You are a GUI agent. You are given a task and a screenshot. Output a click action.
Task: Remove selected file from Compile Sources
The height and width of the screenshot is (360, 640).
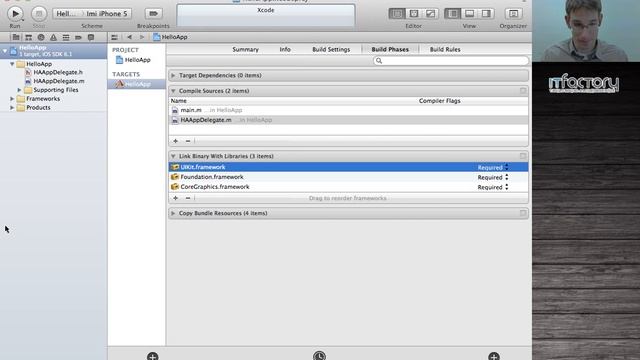pos(188,141)
